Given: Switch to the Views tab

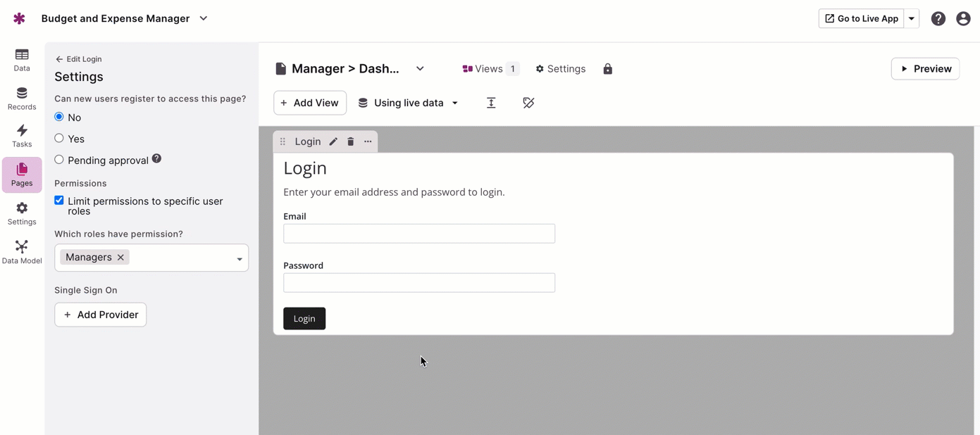Looking at the screenshot, I should [x=489, y=68].
